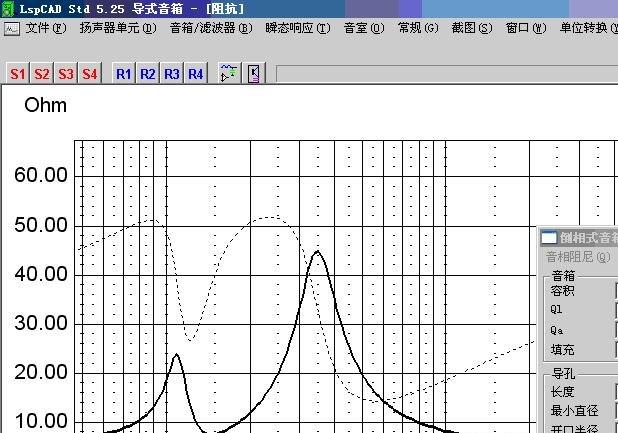
Task: Click the 容积 label in the 音箱 group
Action: 562,291
